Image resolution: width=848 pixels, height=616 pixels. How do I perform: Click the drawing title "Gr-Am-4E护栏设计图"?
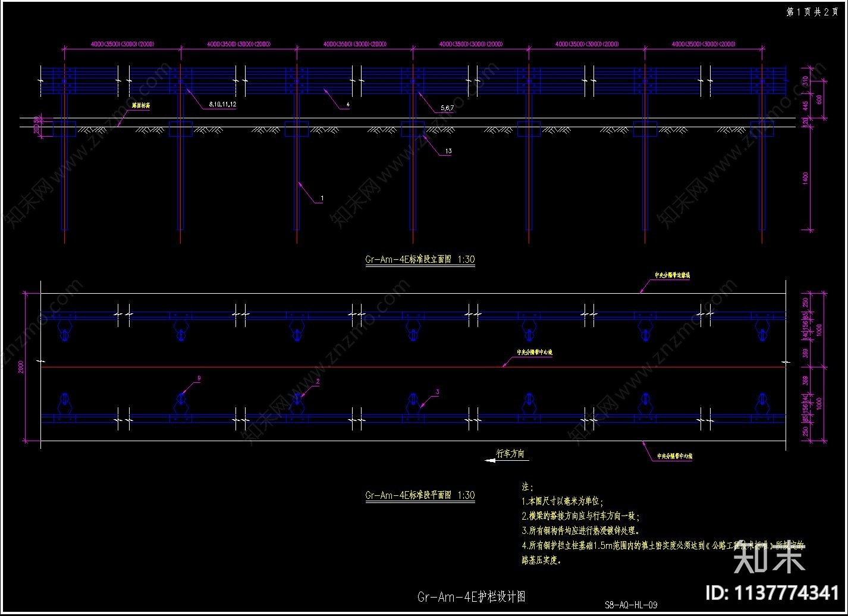tap(471, 596)
